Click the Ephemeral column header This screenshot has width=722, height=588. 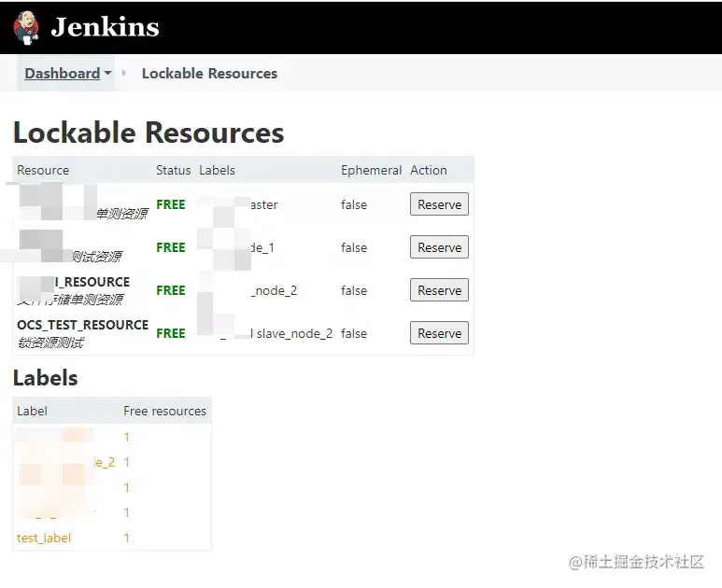[x=371, y=170]
